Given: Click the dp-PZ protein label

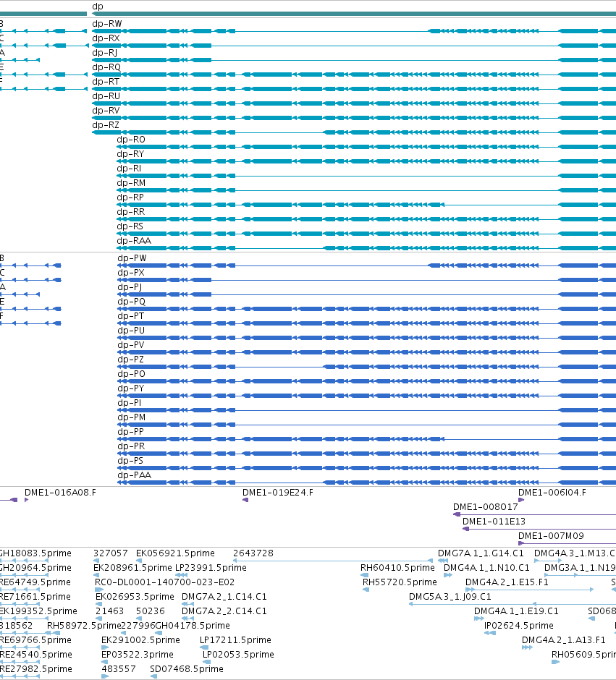Looking at the screenshot, I should coord(130,360).
